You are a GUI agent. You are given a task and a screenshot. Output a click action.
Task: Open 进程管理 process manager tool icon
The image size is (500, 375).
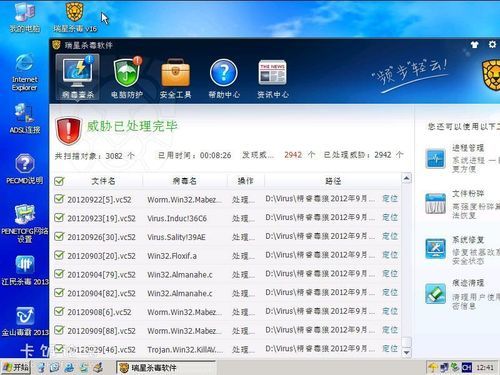point(435,158)
